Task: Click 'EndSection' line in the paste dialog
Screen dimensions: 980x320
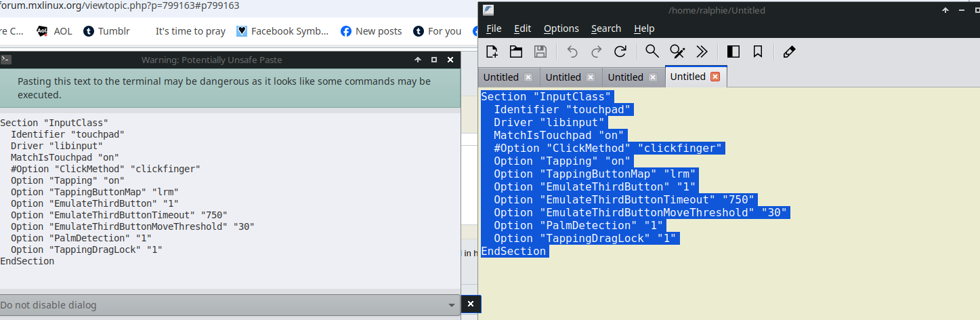Action: click(27, 261)
